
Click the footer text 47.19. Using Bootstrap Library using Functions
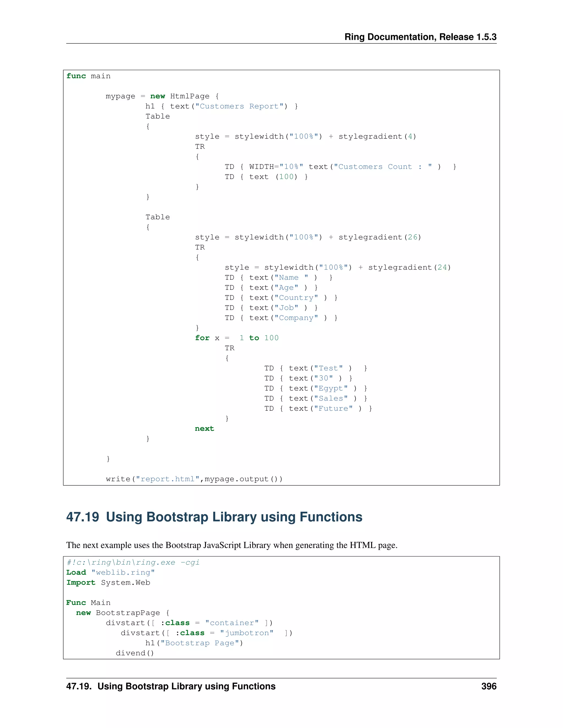[x=171, y=686]
